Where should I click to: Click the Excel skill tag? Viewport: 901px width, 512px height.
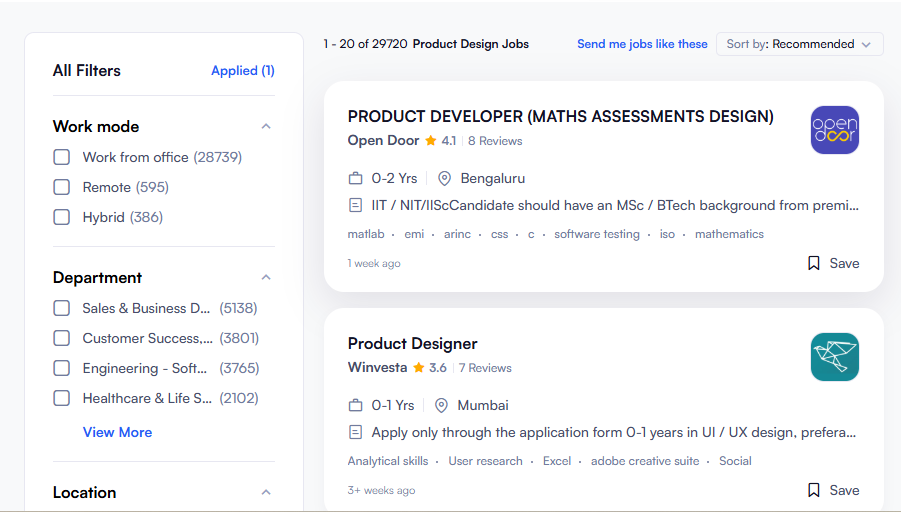557,461
